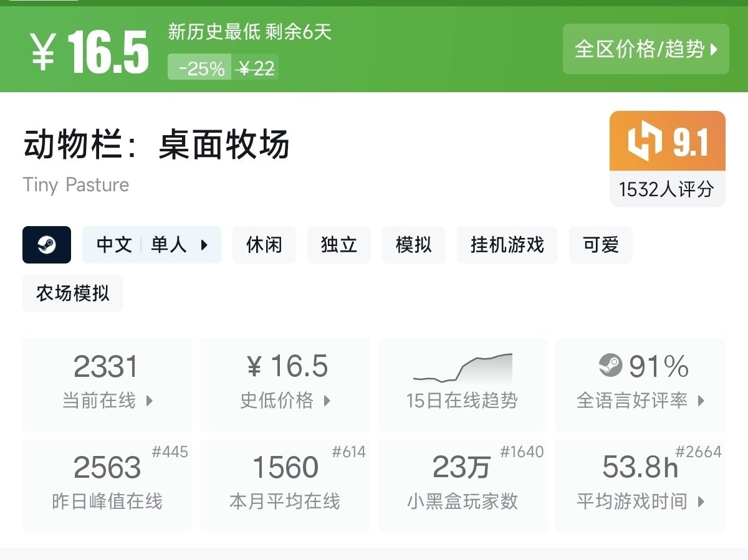Expand the 中文 单人 language tag
The width and height of the screenshot is (748, 560).
point(152,245)
